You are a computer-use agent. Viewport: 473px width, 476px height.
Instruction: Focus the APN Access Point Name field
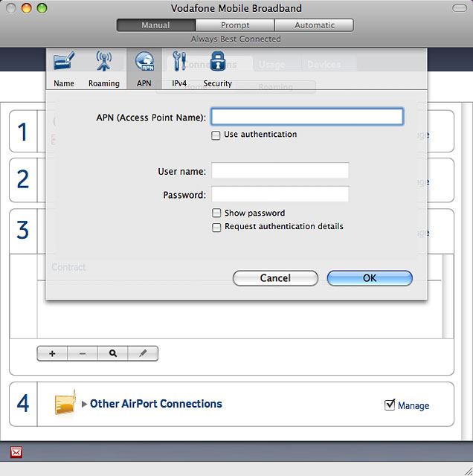pyautogui.click(x=307, y=117)
